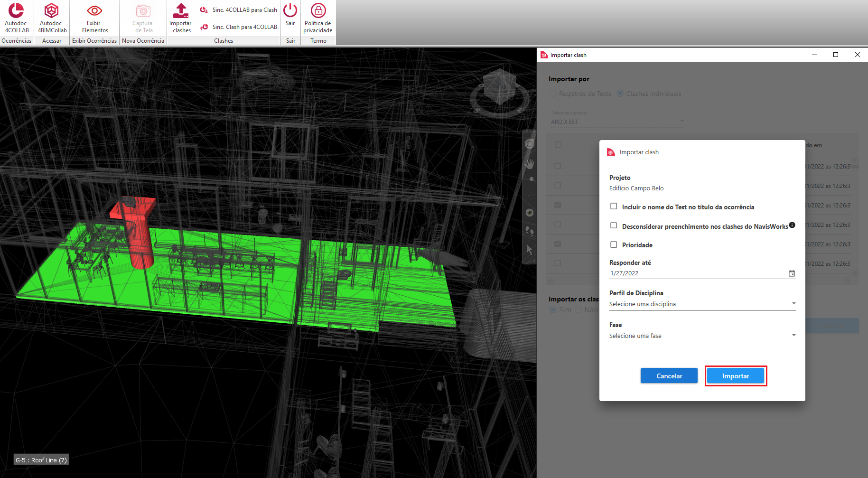Tick the Prioridade checkbox
The image size is (868, 478).
click(x=614, y=245)
